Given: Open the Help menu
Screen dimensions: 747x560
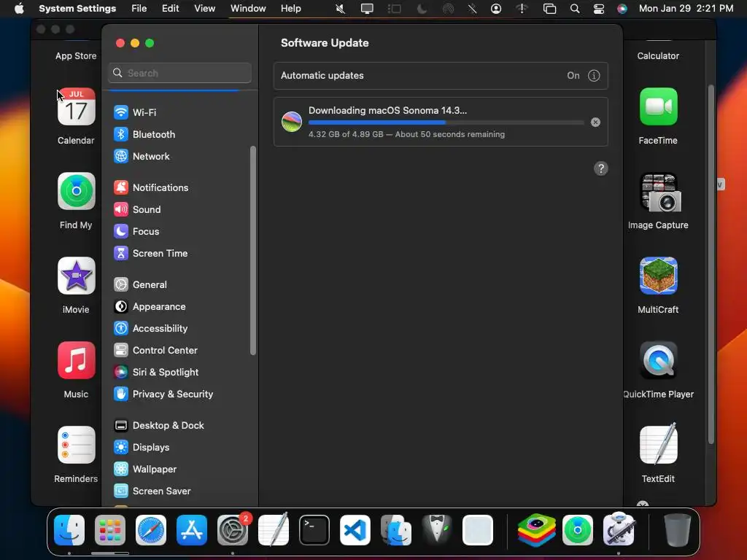Looking at the screenshot, I should pos(290,9).
